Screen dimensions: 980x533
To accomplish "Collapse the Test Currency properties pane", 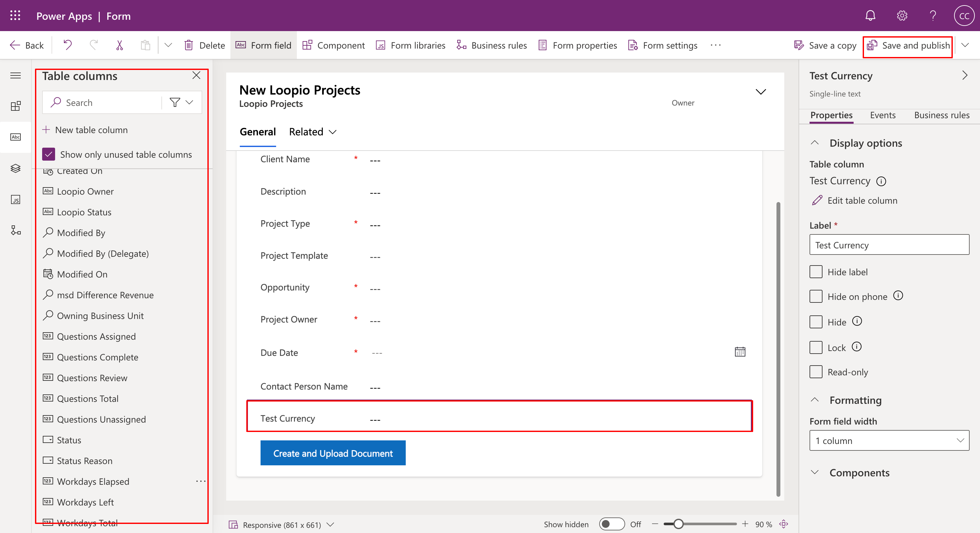I will pyautogui.click(x=965, y=75).
